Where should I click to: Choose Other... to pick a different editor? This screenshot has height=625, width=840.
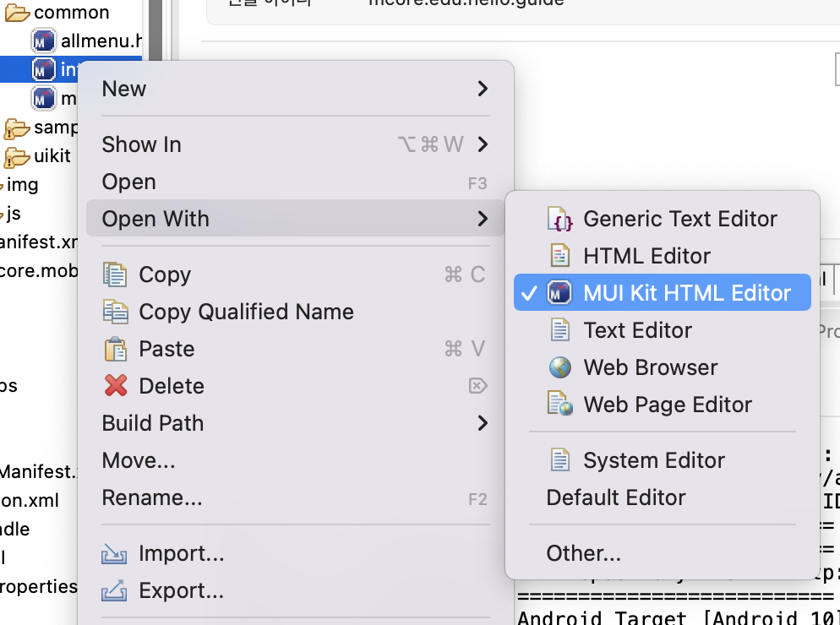tap(584, 552)
